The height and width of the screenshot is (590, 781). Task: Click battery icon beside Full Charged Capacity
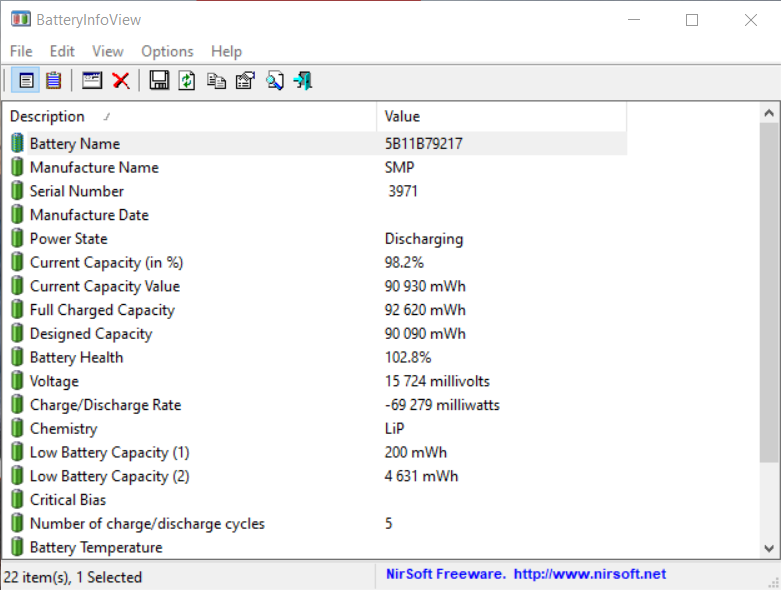click(x=17, y=309)
